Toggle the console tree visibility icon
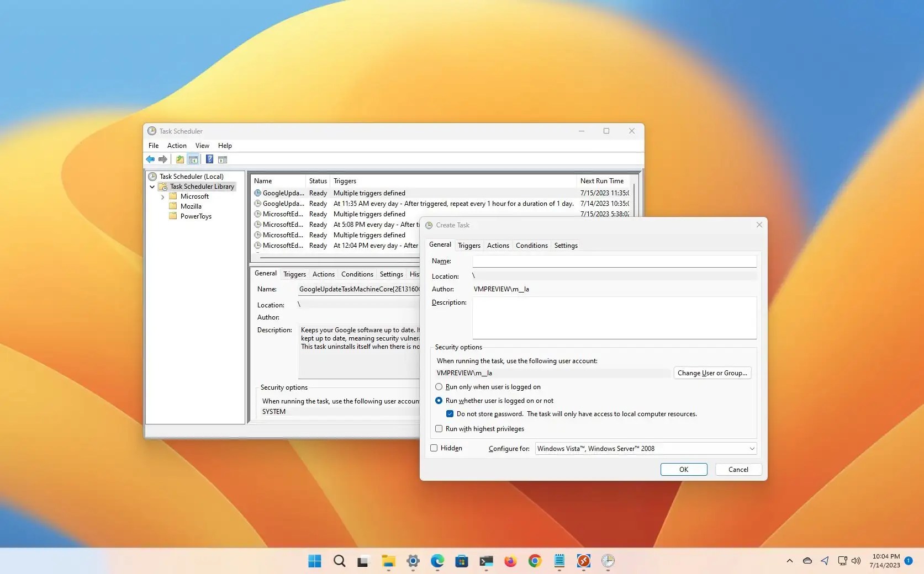 click(193, 159)
